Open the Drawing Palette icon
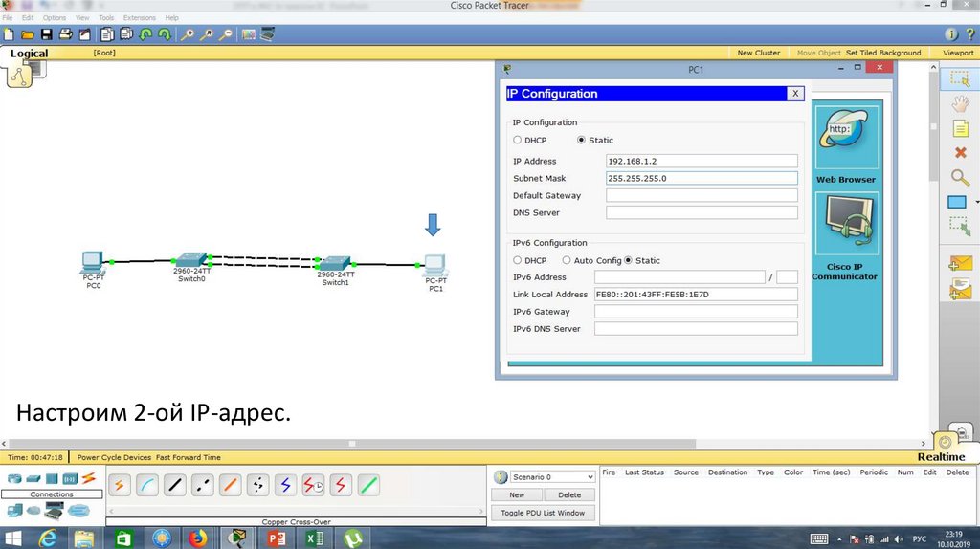Image resolution: width=980 pixels, height=549 pixels. pyautogui.click(x=249, y=35)
